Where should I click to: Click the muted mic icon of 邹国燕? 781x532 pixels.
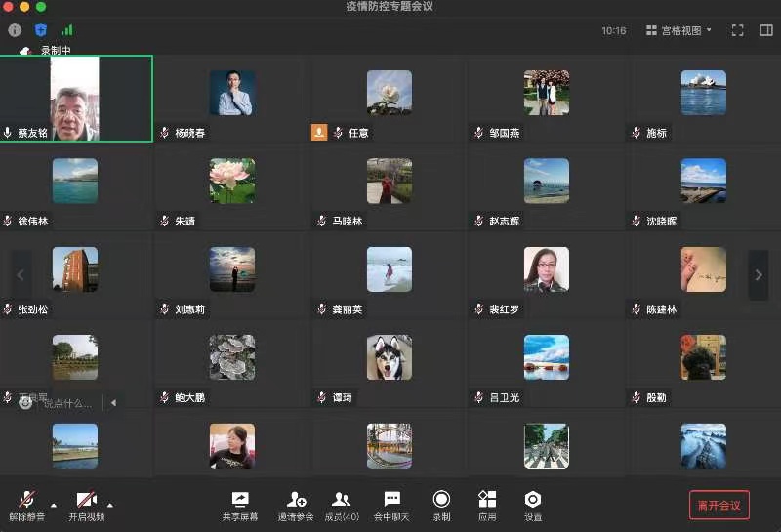pyautogui.click(x=478, y=133)
